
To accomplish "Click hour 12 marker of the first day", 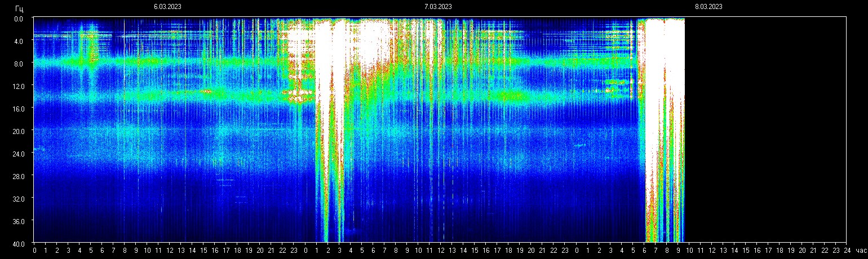I will click(x=170, y=251).
